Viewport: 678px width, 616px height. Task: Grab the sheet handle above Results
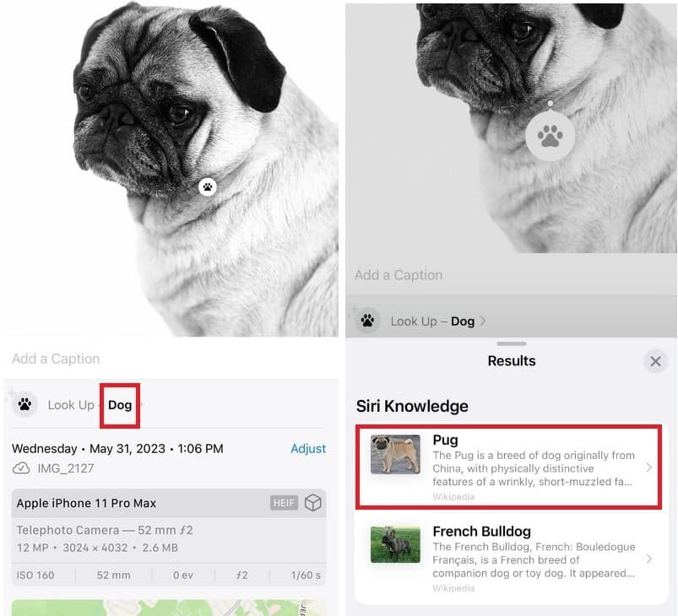coord(512,343)
